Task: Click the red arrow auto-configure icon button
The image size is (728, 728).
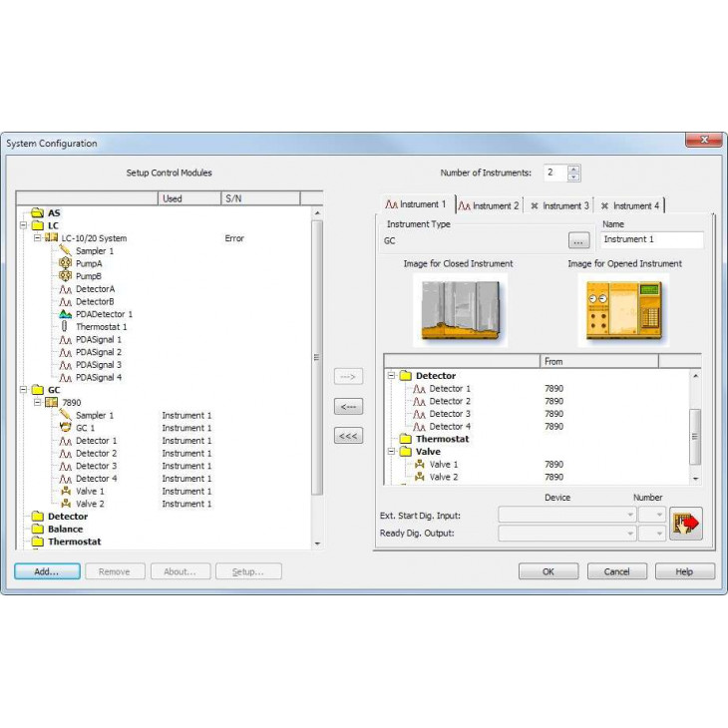Action: point(686,524)
